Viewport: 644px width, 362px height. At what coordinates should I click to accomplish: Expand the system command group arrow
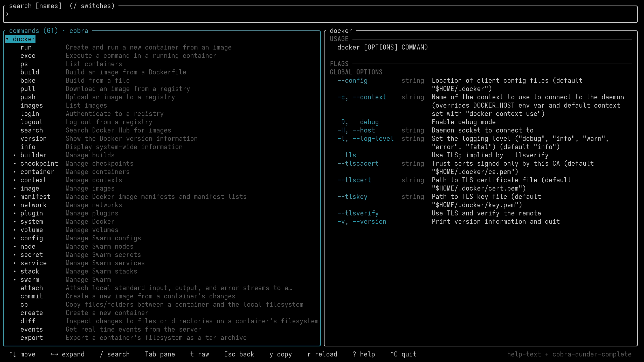pyautogui.click(x=15, y=222)
